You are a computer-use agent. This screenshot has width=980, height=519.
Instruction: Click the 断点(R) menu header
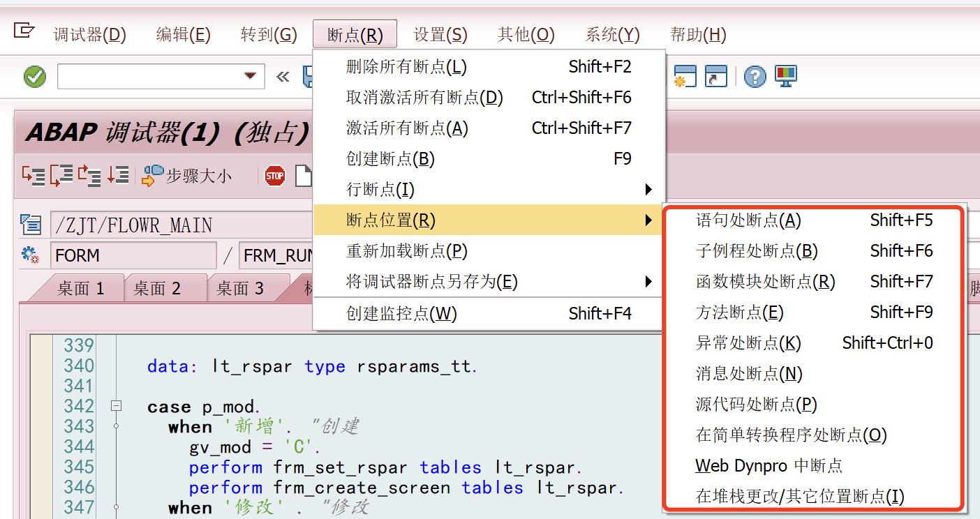tap(355, 35)
